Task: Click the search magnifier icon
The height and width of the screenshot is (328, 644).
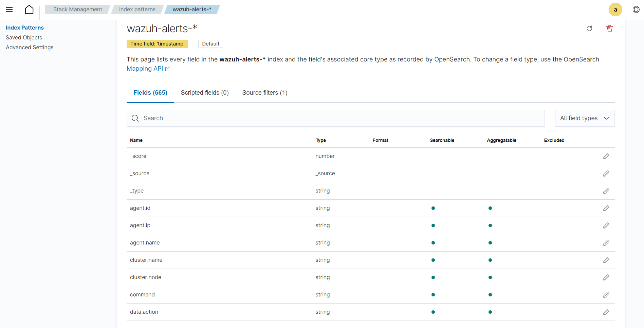Action: coord(135,118)
